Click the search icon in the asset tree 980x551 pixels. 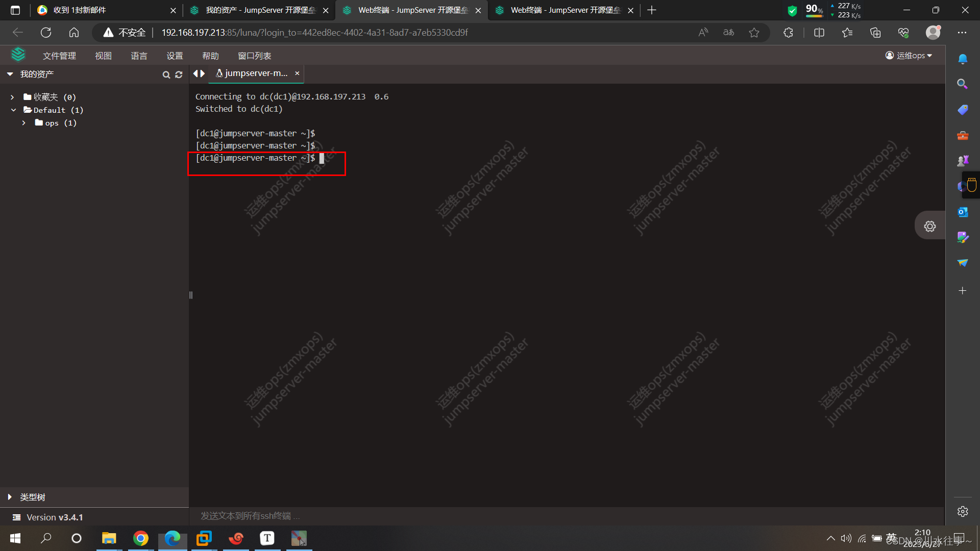[166, 74]
